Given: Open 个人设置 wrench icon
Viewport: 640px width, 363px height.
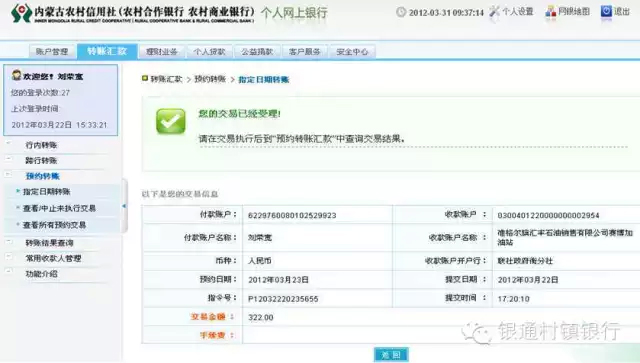Looking at the screenshot, I should (x=494, y=12).
